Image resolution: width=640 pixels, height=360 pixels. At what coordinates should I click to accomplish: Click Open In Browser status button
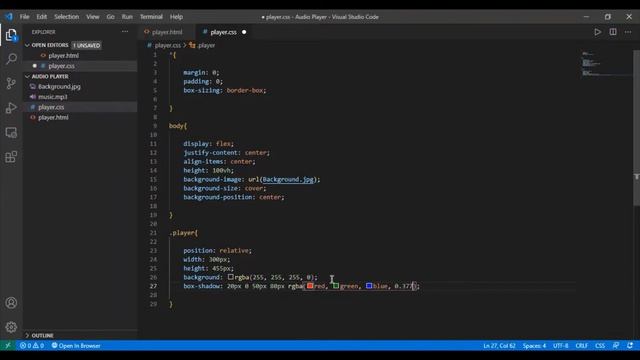76,346
